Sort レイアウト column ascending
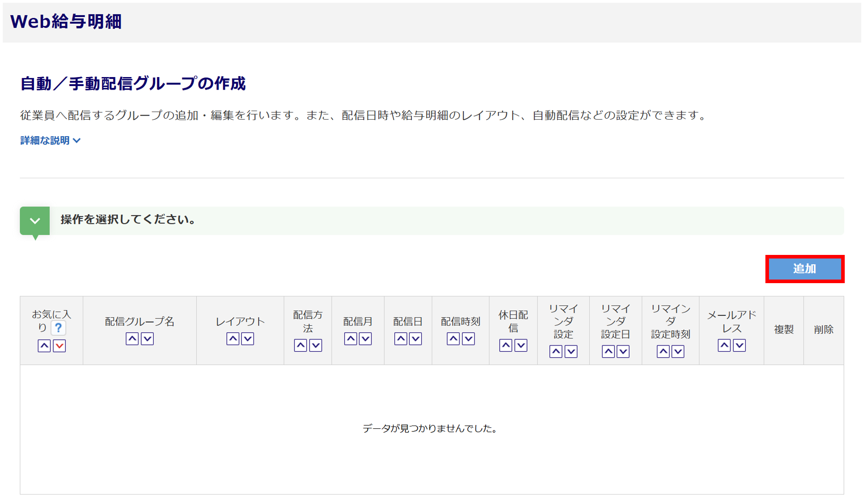The height and width of the screenshot is (504, 864). tap(233, 339)
